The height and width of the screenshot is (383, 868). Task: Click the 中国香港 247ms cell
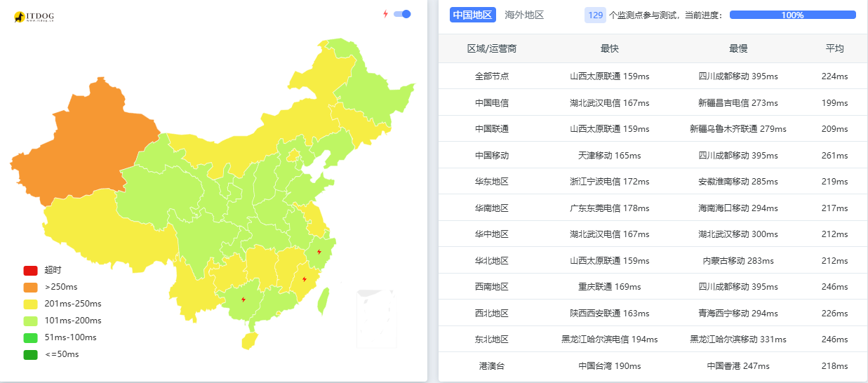click(x=738, y=365)
